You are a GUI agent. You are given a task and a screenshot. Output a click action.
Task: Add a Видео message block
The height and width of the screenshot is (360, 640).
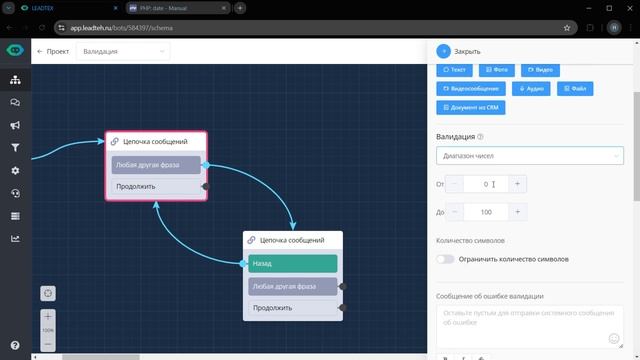pyautogui.click(x=540, y=70)
